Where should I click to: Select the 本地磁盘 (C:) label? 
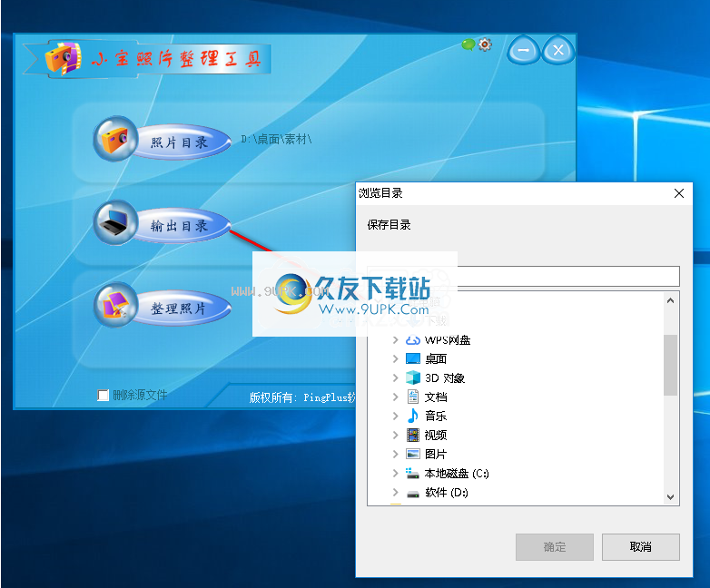click(x=457, y=474)
